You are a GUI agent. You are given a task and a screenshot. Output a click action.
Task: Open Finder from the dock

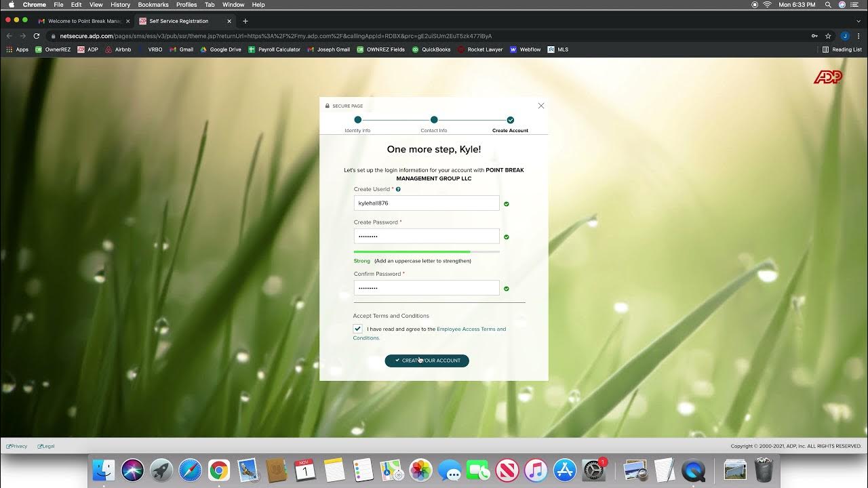point(104,470)
